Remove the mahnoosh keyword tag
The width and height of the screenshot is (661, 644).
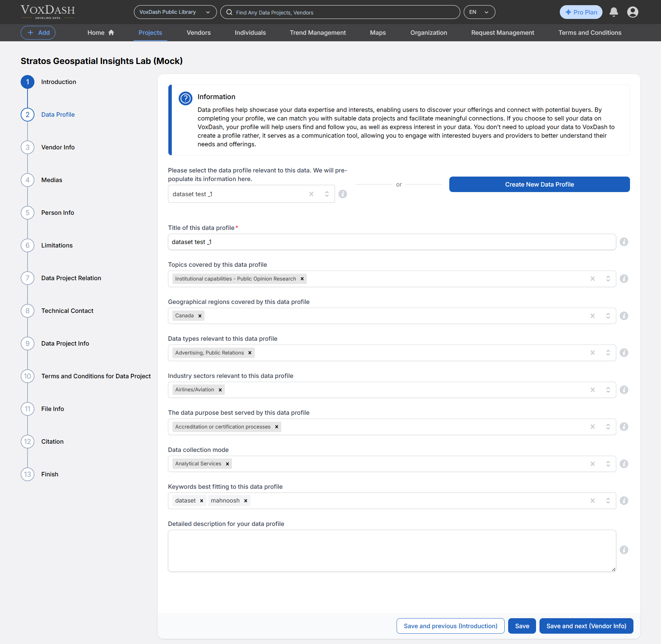click(246, 501)
